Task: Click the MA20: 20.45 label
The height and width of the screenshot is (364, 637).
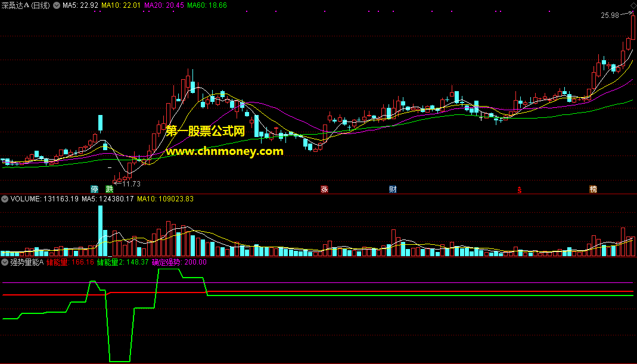Action: tap(164, 5)
